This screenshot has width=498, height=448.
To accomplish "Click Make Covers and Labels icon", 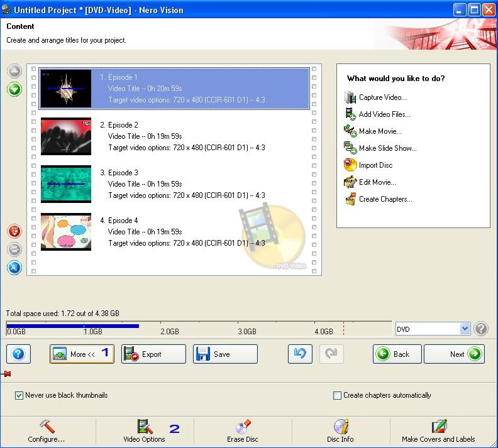I will coord(440,427).
